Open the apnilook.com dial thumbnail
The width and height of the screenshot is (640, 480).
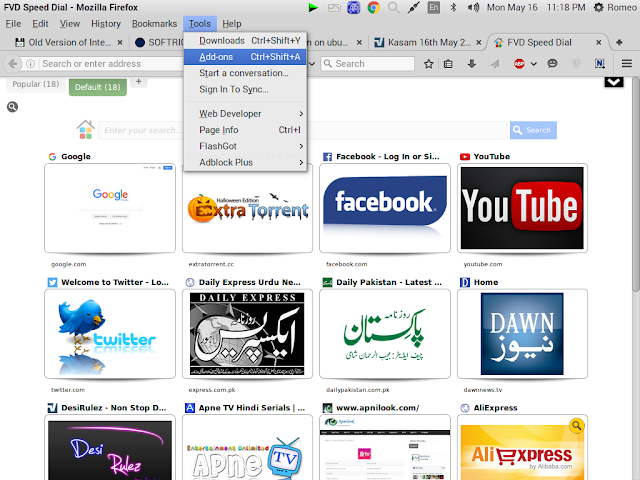(385, 448)
